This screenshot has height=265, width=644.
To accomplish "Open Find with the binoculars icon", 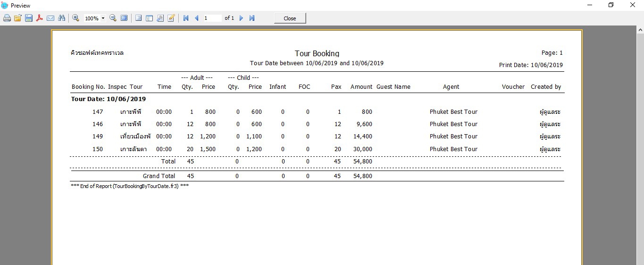I will [61, 18].
